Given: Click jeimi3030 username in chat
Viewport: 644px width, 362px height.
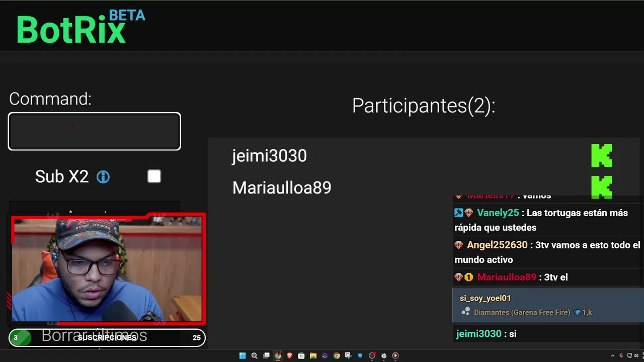Looking at the screenshot, I should (478, 334).
